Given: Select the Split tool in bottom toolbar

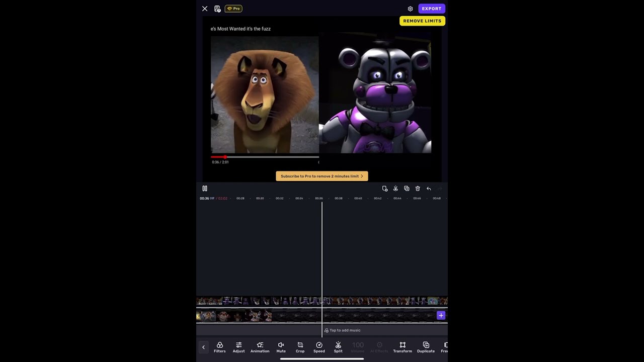Looking at the screenshot, I should pos(338,347).
